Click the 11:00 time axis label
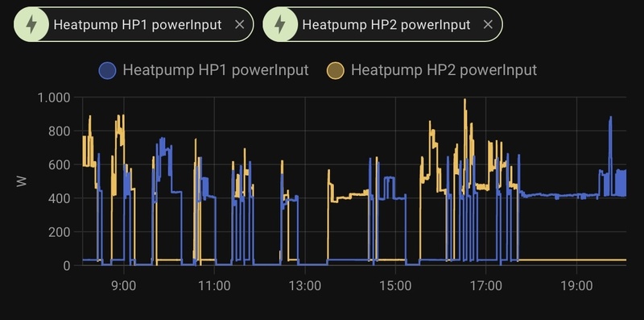This screenshot has width=644, height=320. (x=214, y=285)
